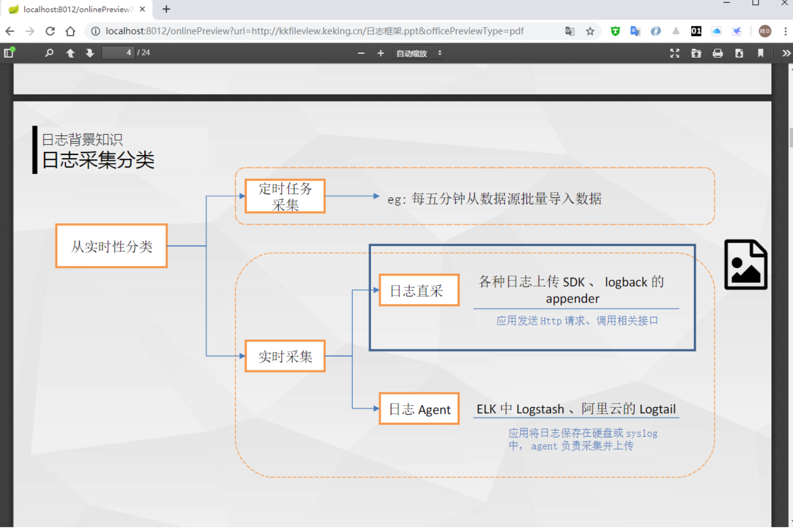793x532 pixels.
Task: Reload the current page
Action: point(50,31)
